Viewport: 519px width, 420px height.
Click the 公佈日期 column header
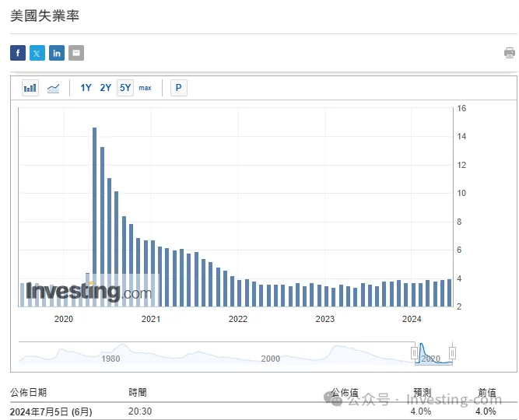[28, 393]
